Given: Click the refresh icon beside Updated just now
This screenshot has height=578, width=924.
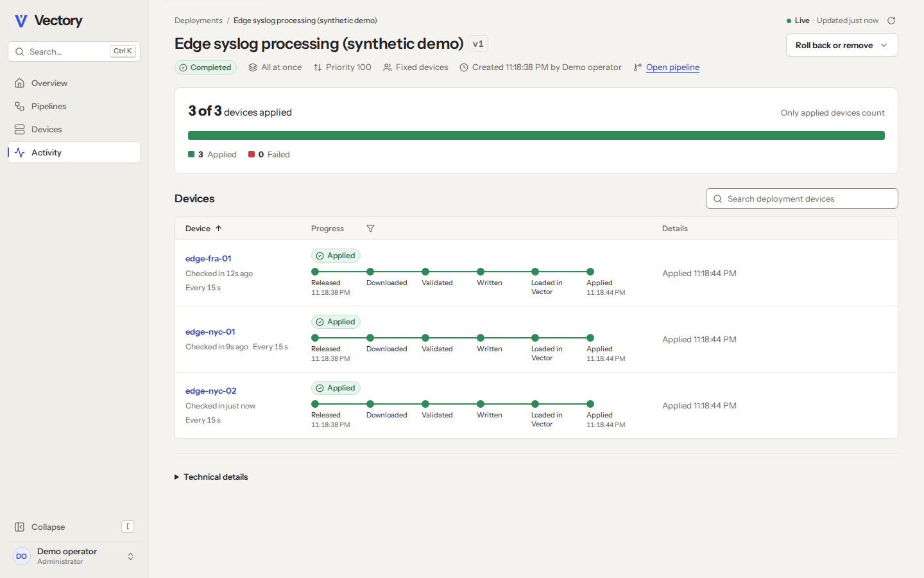Looking at the screenshot, I should click(891, 21).
